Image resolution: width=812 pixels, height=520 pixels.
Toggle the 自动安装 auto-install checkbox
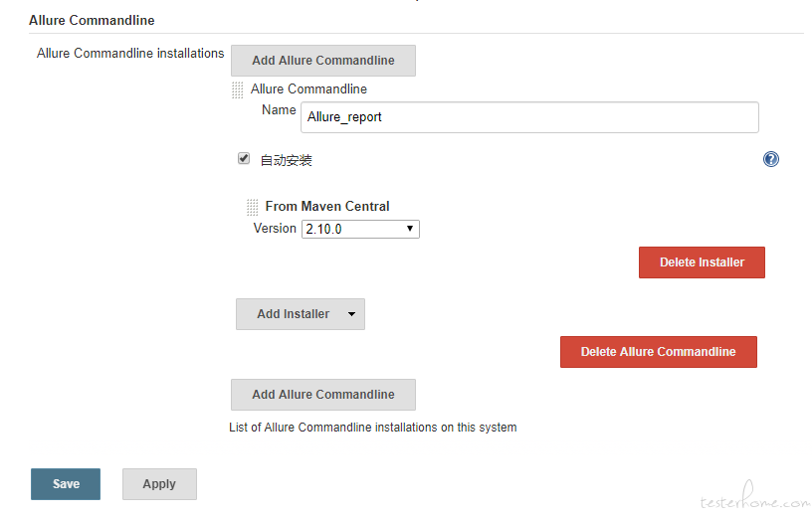(244, 158)
